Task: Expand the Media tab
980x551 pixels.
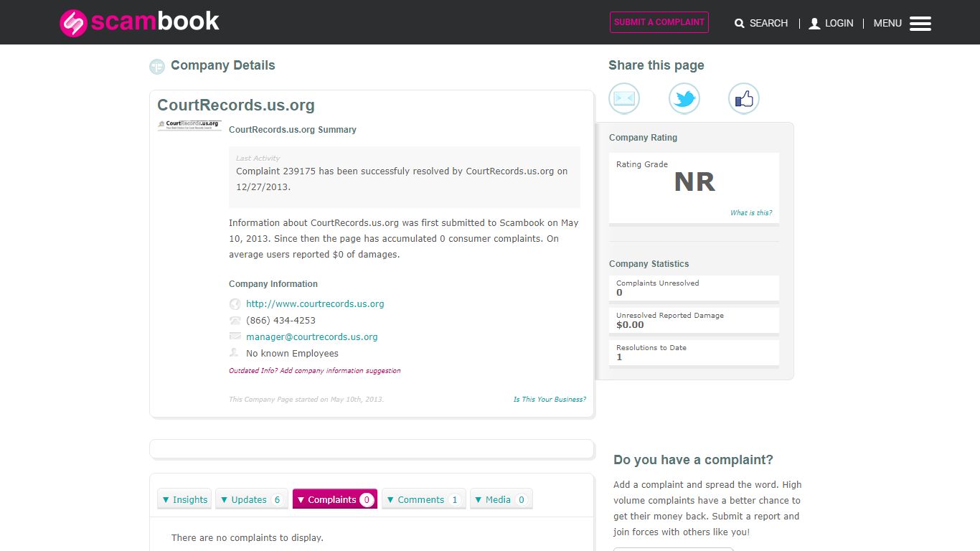Action: 501,499
